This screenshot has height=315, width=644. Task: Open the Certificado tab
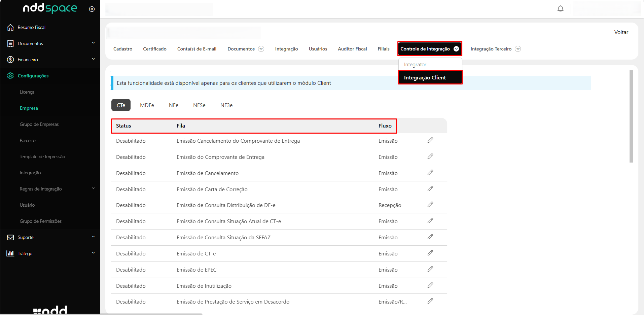click(x=155, y=49)
